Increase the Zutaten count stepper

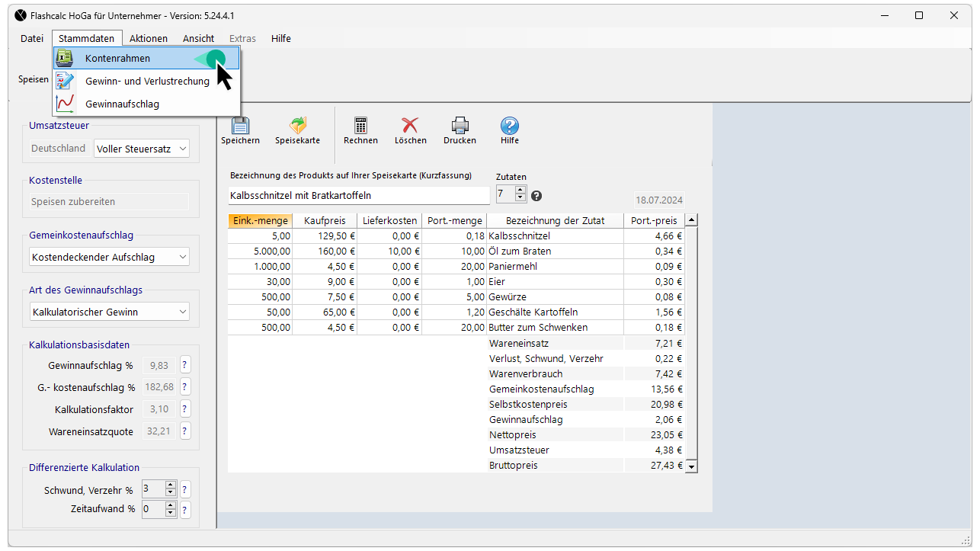pyautogui.click(x=520, y=190)
